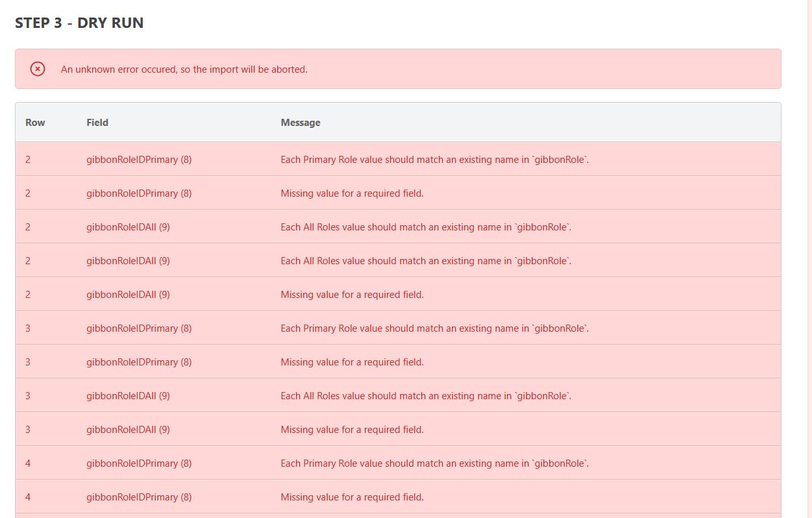Click the 'Row' column header
812x518 pixels.
[x=35, y=122]
